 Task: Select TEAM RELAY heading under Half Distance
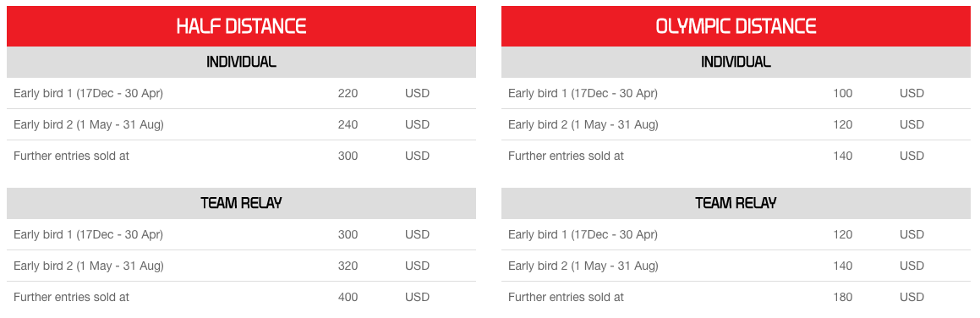(241, 203)
